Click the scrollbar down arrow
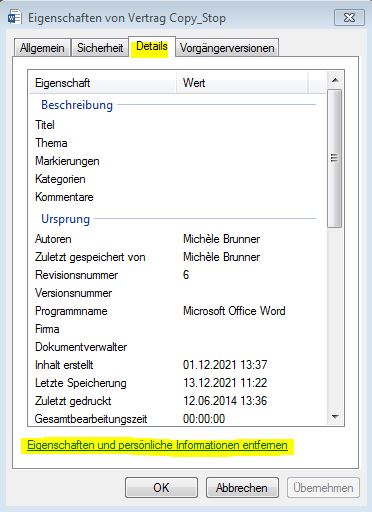Image resolution: width=372 pixels, height=512 pixels. pyautogui.click(x=335, y=417)
